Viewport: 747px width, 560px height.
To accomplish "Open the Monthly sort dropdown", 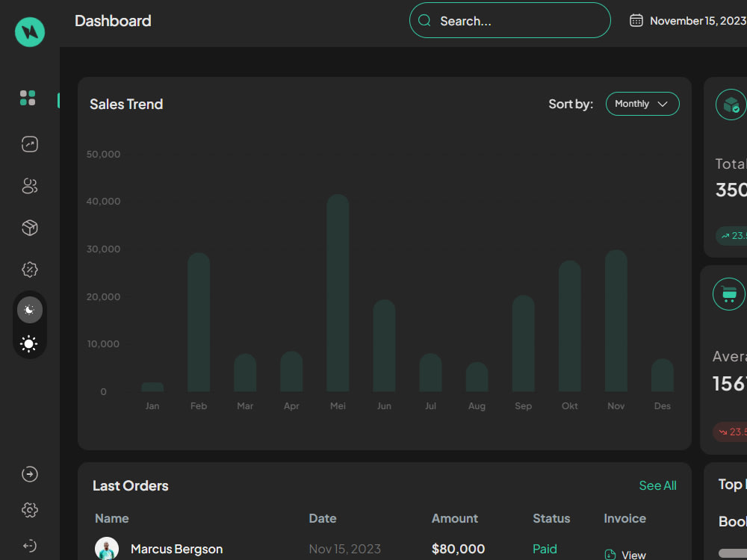I will pos(642,104).
